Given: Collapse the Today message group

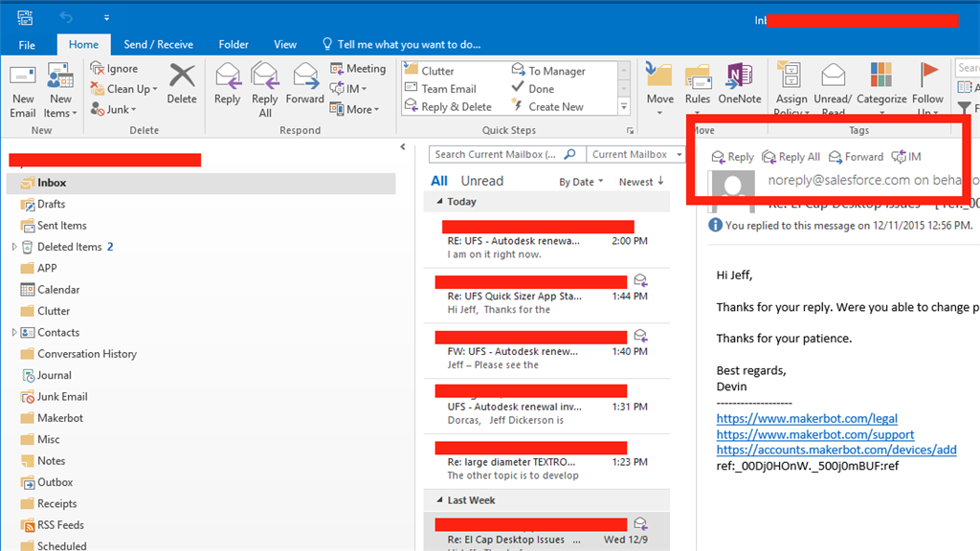Looking at the screenshot, I should (439, 201).
